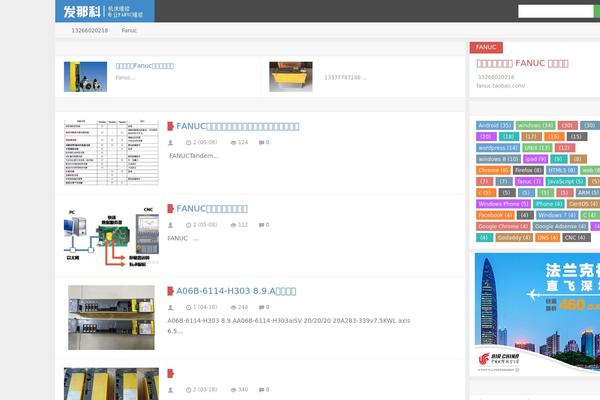Select the iPhone (4) tag
Viewport: 600px width, 400px height.
pos(549,204)
